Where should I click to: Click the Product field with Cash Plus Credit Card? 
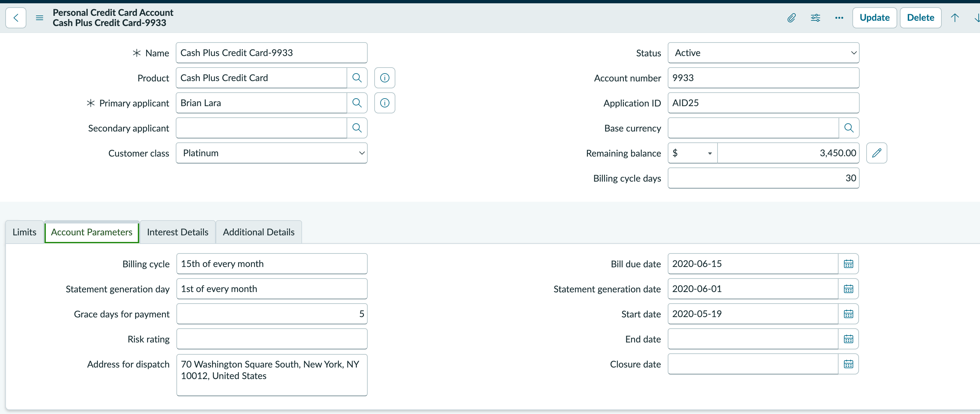pyautogui.click(x=261, y=78)
